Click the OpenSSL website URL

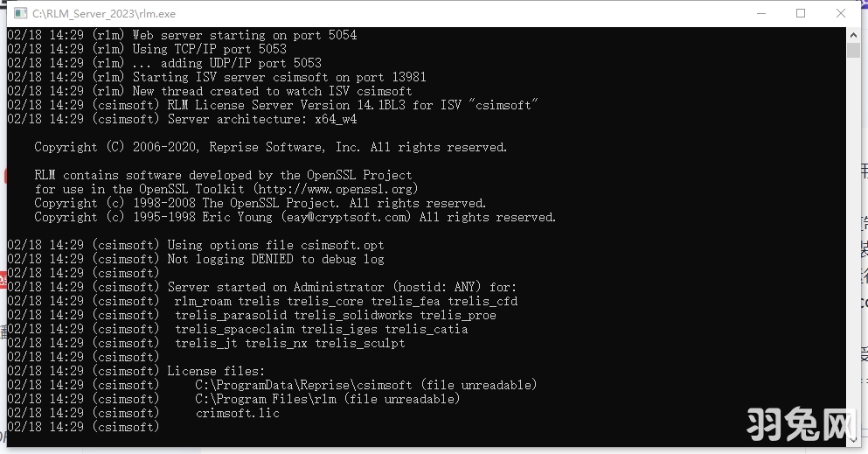click(336, 189)
